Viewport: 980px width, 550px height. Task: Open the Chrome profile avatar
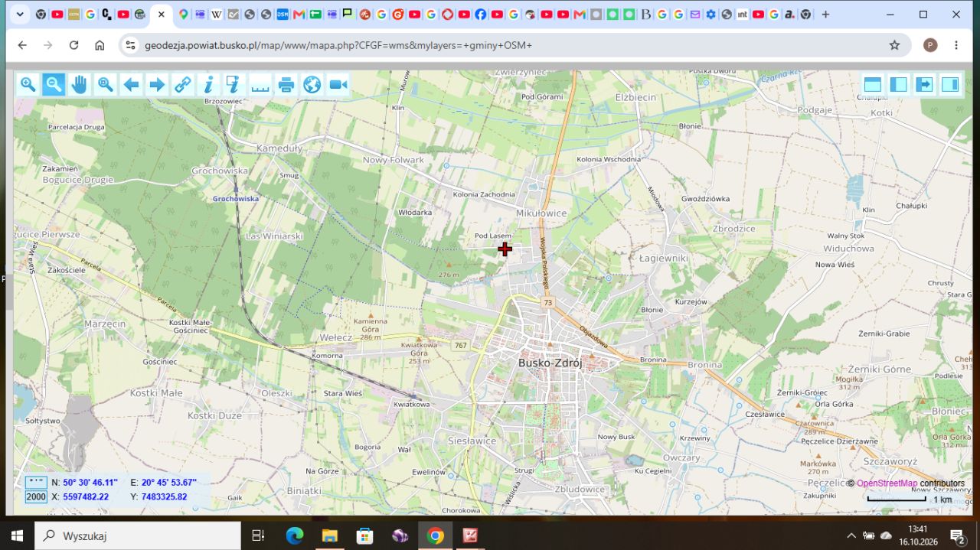(930, 45)
